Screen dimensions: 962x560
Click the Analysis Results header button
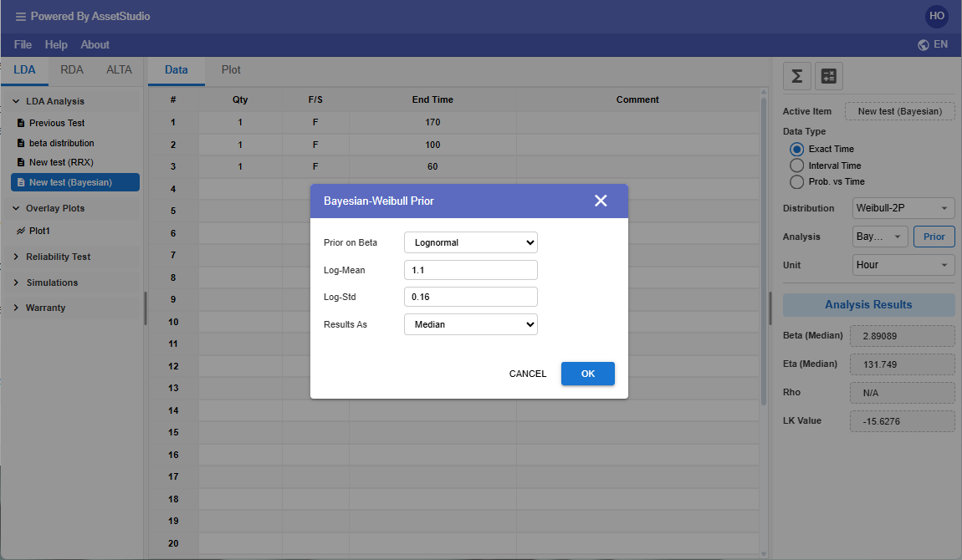[869, 305]
